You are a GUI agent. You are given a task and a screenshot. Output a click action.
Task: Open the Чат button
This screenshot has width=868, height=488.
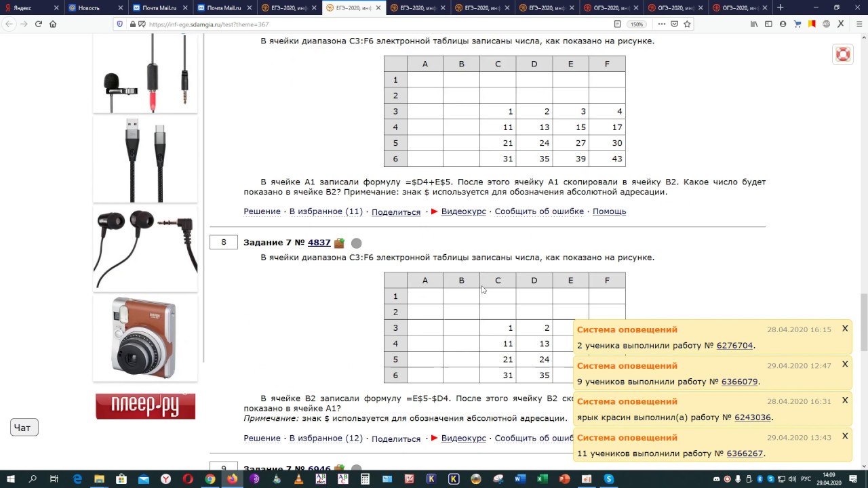click(x=24, y=428)
